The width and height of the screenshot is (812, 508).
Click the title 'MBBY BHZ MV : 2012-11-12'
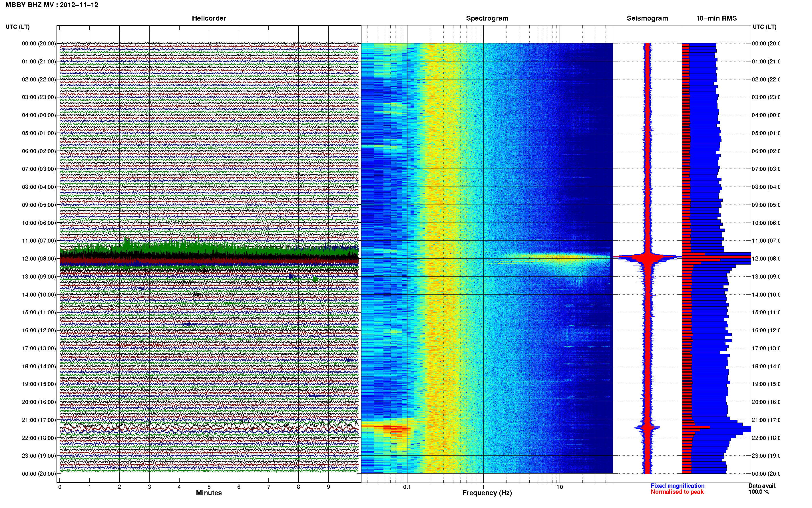52,5
